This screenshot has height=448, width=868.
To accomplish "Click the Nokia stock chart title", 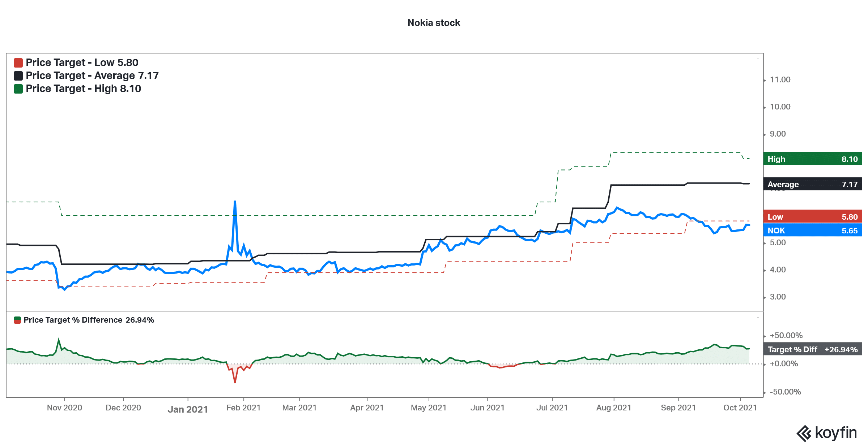I will click(x=434, y=23).
